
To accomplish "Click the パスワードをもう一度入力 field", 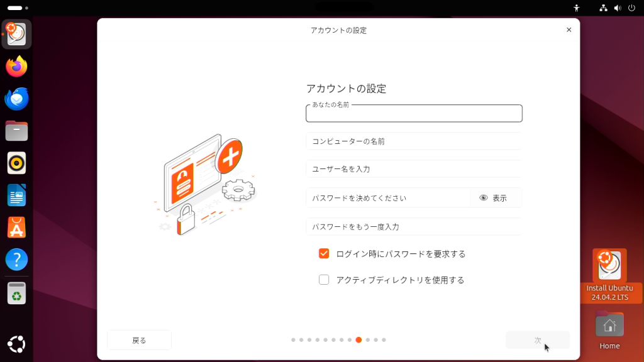I will pos(414,226).
